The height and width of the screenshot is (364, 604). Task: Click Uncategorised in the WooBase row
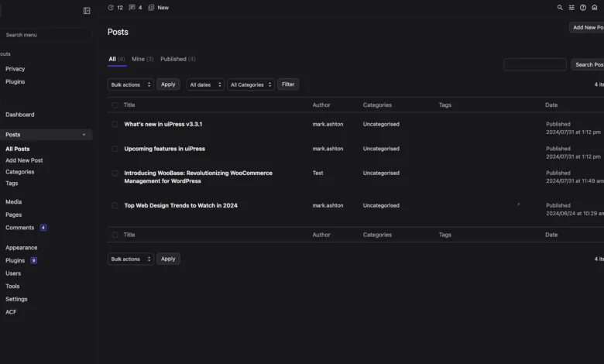pos(381,173)
